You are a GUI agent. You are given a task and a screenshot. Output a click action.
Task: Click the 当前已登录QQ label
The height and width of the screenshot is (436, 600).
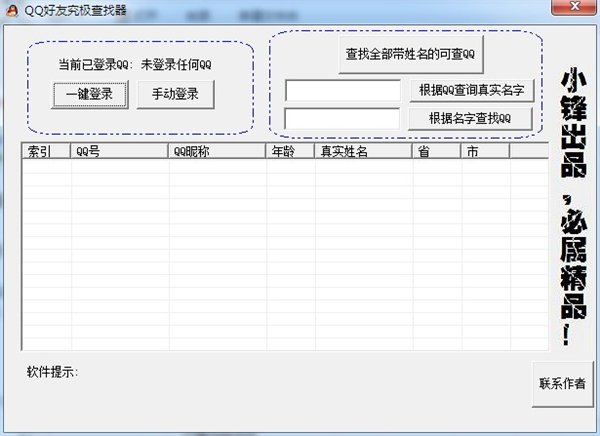click(x=95, y=65)
